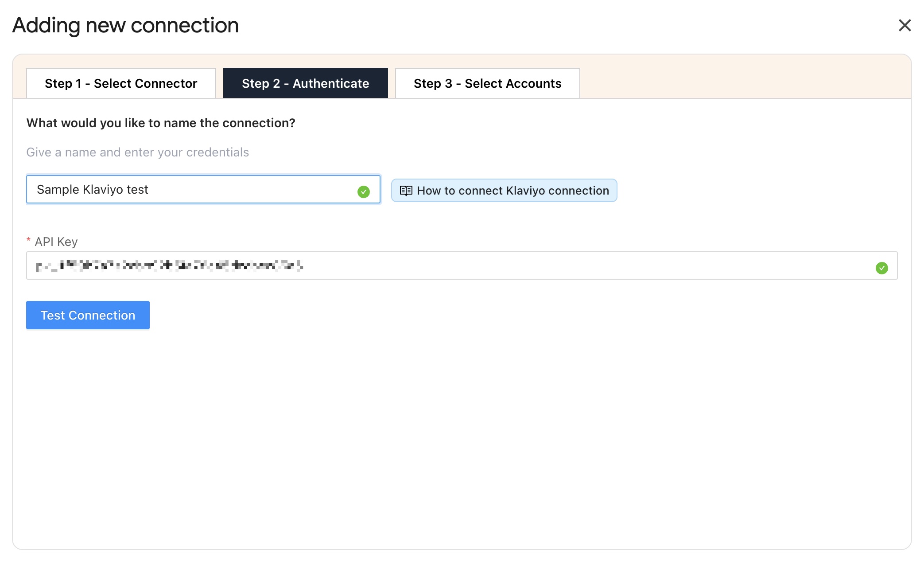Click the 'Adding new connection' title
The width and height of the screenshot is (924, 562).
tap(125, 25)
